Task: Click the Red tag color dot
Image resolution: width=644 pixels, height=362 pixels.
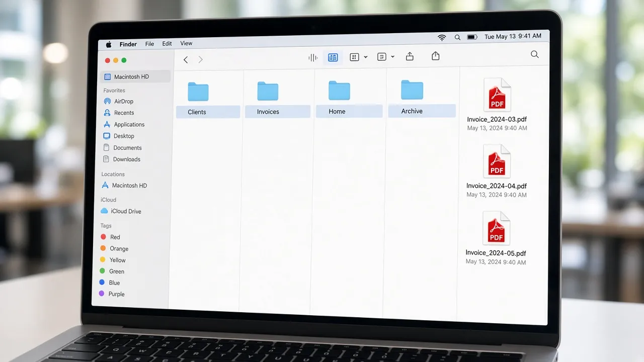Action: pos(103,237)
